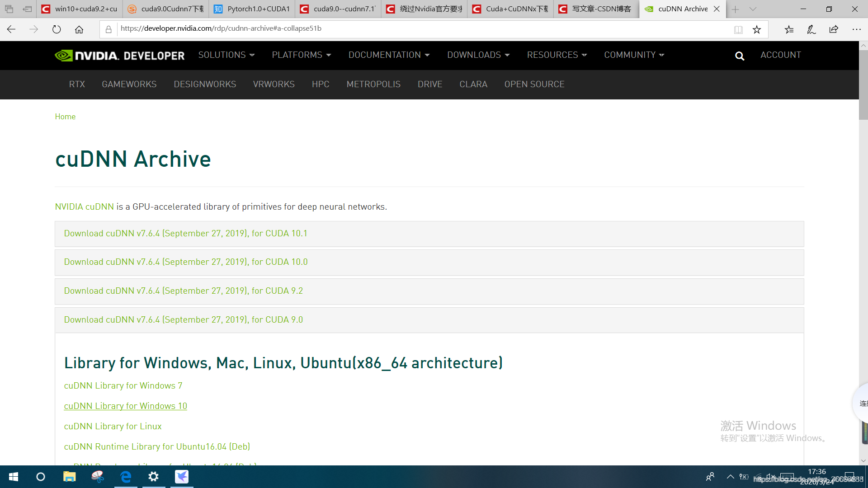Expand the COMMUNITY menu
This screenshot has height=488, width=868.
[634, 55]
